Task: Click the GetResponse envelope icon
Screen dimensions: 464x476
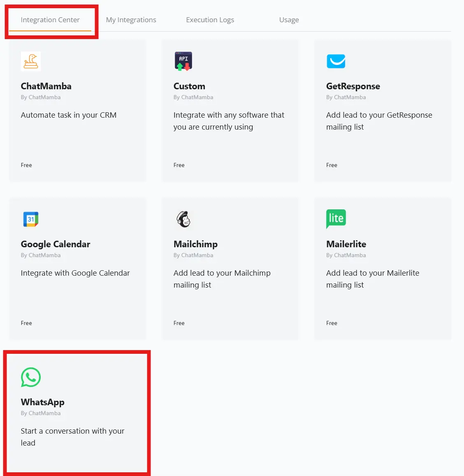Action: [336, 61]
